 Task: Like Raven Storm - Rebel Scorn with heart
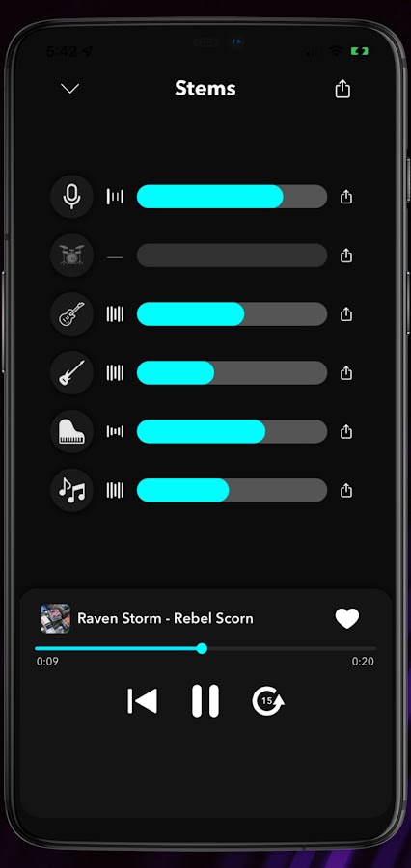347,618
